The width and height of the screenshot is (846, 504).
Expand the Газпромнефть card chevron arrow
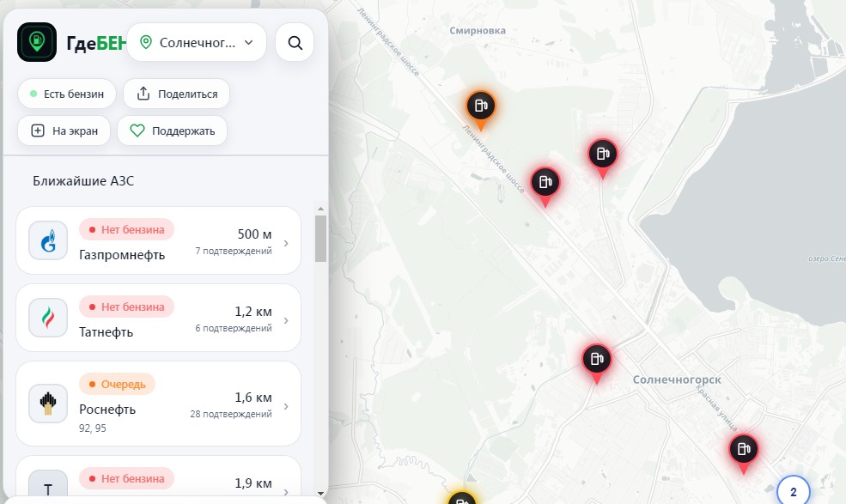click(x=286, y=243)
